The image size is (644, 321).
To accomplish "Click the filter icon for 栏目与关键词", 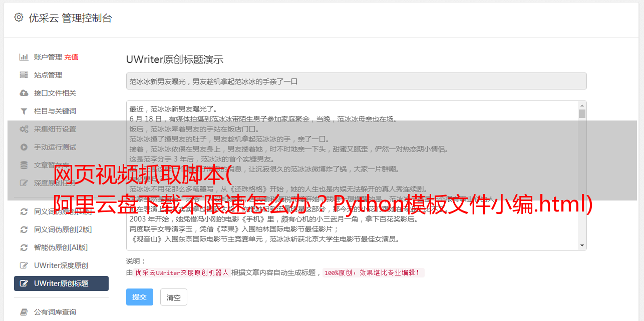I will (x=24, y=111).
